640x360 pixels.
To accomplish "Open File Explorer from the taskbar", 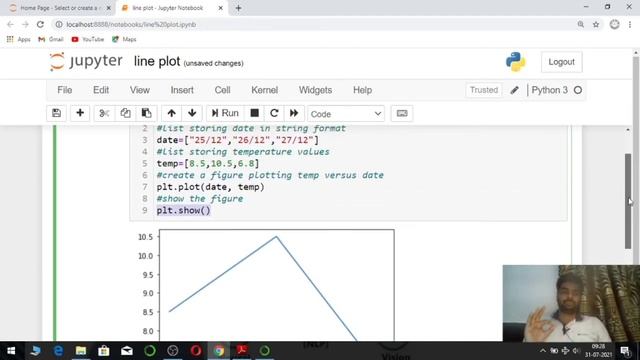I will (x=81, y=351).
